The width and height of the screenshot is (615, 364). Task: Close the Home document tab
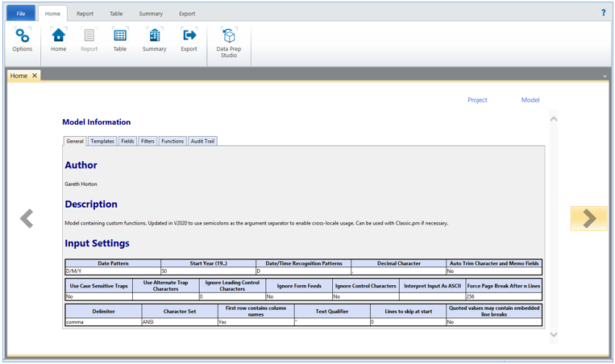tap(35, 76)
